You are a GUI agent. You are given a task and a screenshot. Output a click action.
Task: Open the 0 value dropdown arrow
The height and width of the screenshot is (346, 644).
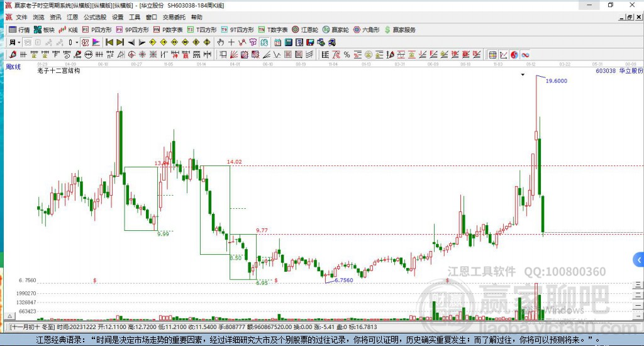(77, 42)
